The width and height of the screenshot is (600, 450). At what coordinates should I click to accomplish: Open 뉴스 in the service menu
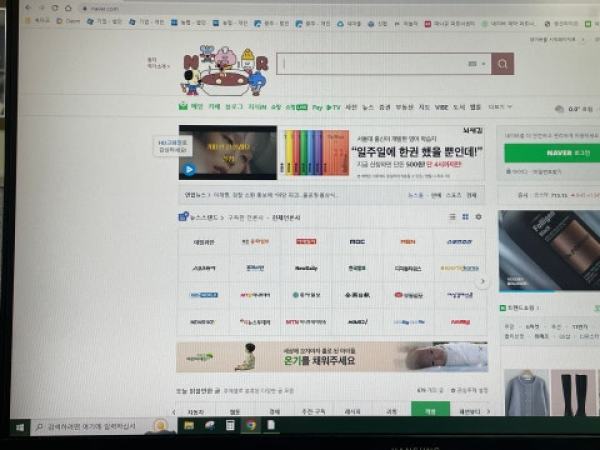pos(368,108)
